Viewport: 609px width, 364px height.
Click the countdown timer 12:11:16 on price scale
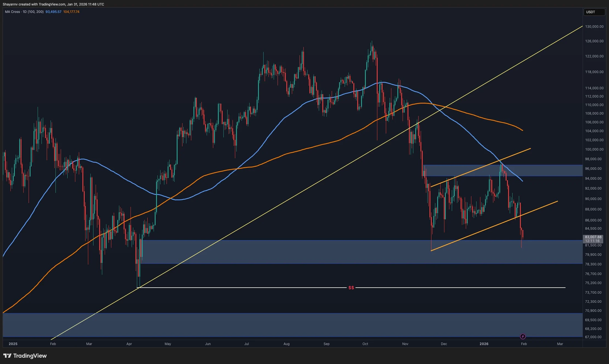[x=593, y=241]
